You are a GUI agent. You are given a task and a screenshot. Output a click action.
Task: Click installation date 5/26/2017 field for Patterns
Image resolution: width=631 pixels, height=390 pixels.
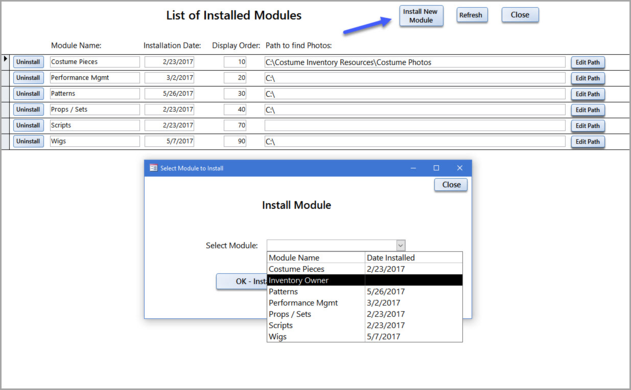[169, 94]
